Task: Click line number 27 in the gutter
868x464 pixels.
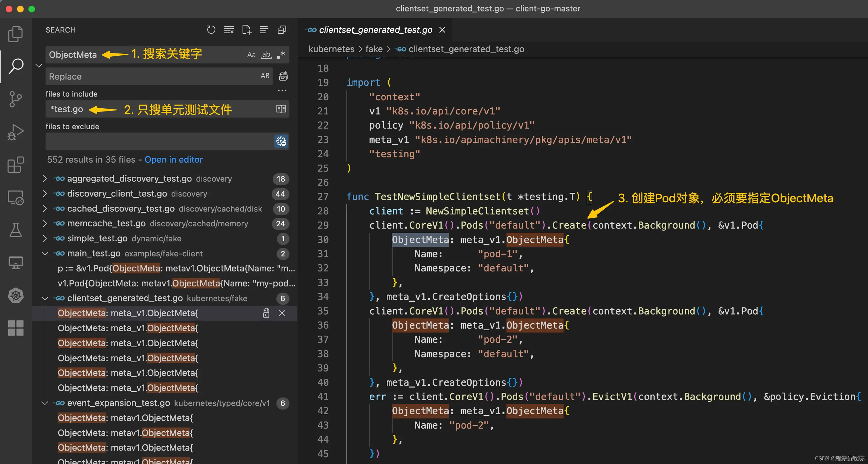Action: [x=323, y=197]
